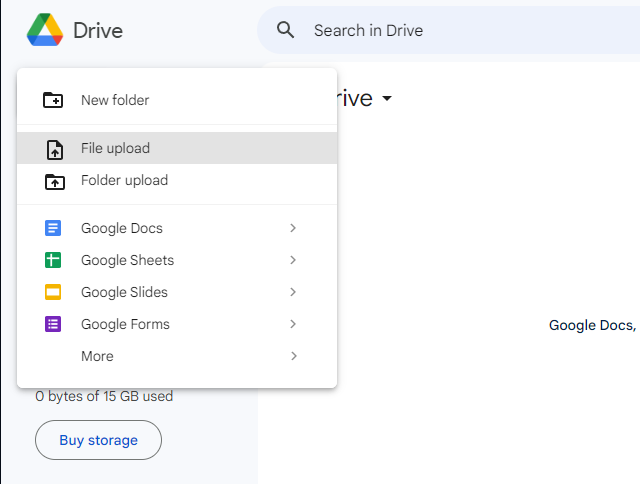Click the Folder upload icon
The height and width of the screenshot is (487, 640).
coord(55,181)
